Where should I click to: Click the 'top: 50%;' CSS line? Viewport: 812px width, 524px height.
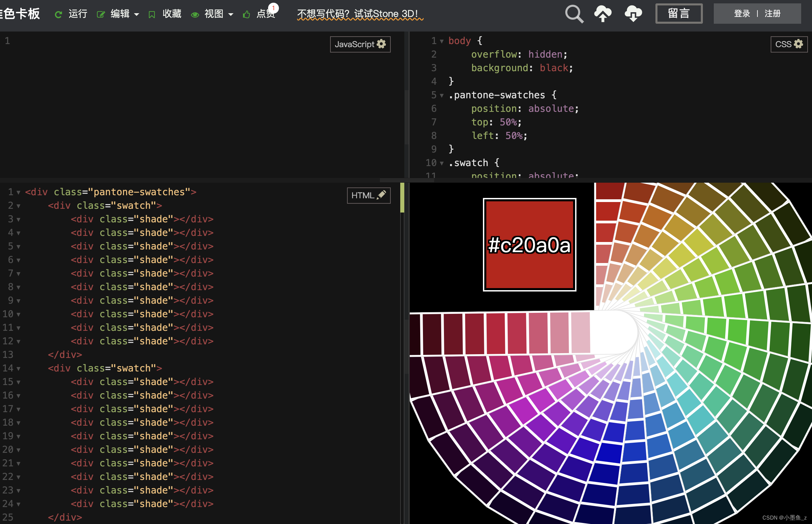coord(496,122)
